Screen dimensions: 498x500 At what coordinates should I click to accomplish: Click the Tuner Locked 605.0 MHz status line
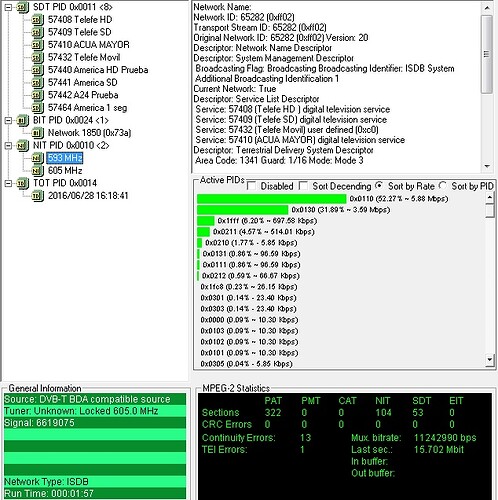tap(95, 411)
